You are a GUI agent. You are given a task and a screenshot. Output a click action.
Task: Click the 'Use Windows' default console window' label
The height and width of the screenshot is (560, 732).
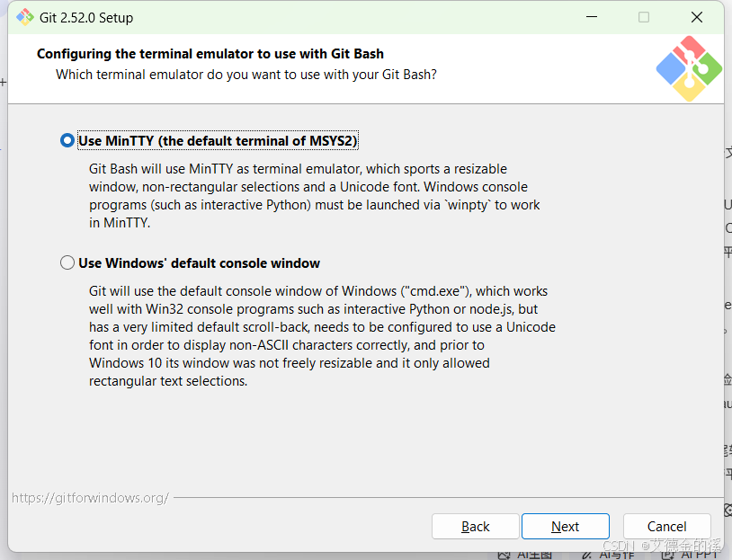point(200,263)
